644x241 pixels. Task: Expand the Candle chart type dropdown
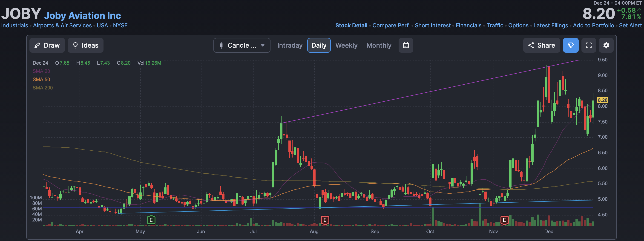242,45
